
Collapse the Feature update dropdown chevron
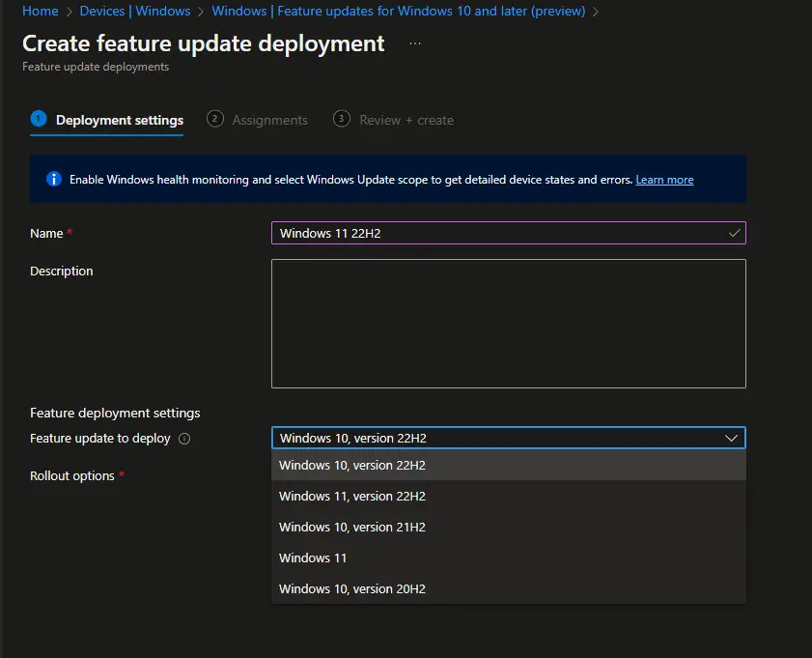pos(731,439)
